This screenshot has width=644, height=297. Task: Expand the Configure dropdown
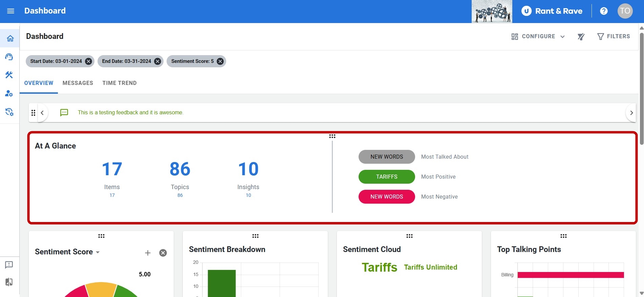538,37
